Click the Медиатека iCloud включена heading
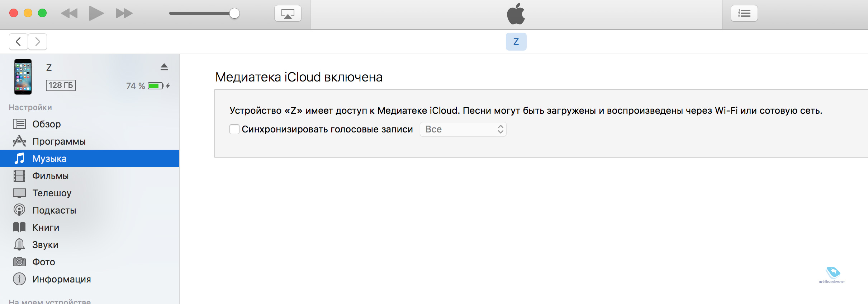 (x=299, y=77)
